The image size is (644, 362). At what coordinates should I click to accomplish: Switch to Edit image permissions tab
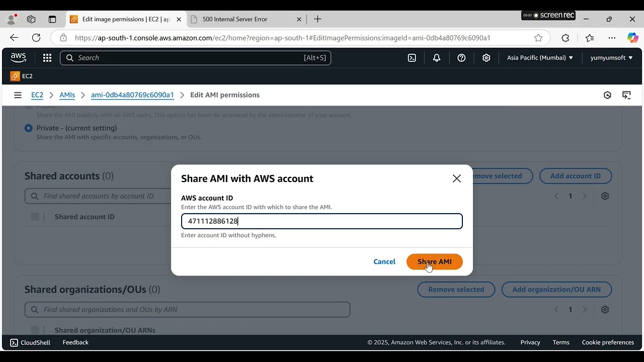click(126, 19)
